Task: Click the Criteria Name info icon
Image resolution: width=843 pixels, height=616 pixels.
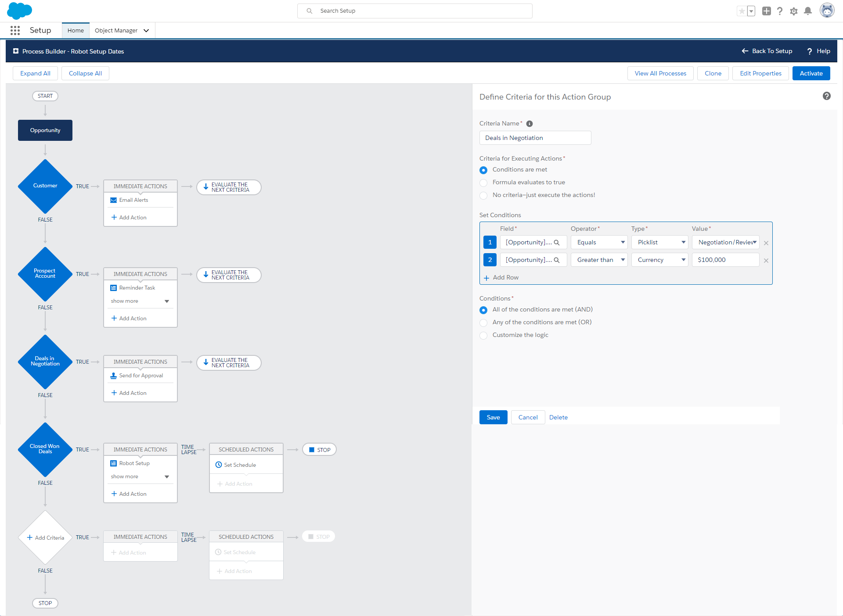Action: 530,124
